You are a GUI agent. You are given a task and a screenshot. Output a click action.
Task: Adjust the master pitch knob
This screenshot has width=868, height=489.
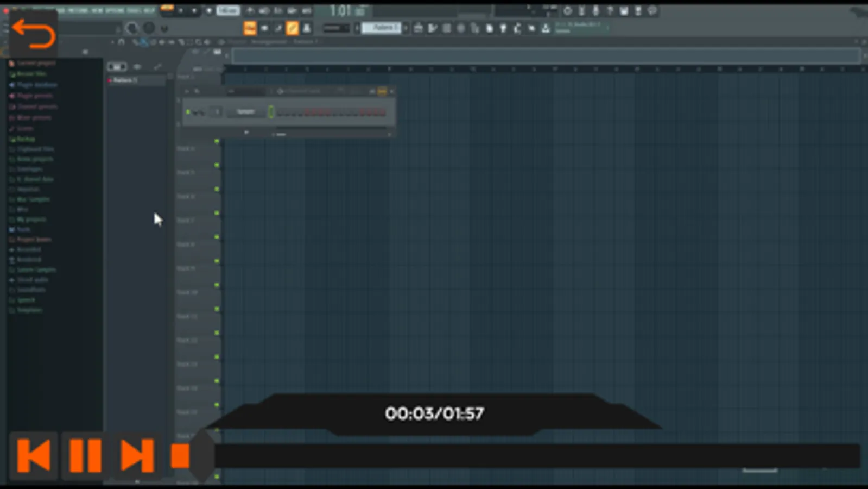149,28
